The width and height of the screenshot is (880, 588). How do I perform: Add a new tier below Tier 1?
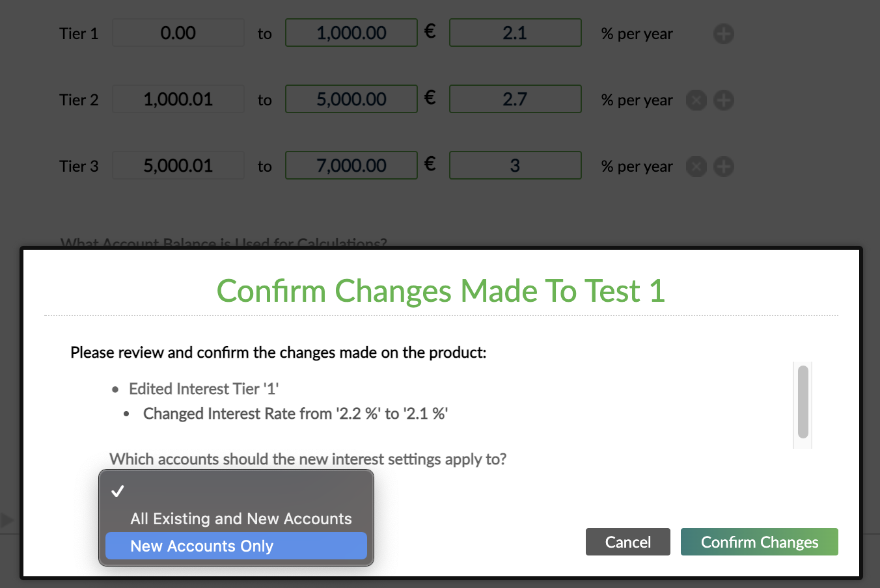coord(723,34)
